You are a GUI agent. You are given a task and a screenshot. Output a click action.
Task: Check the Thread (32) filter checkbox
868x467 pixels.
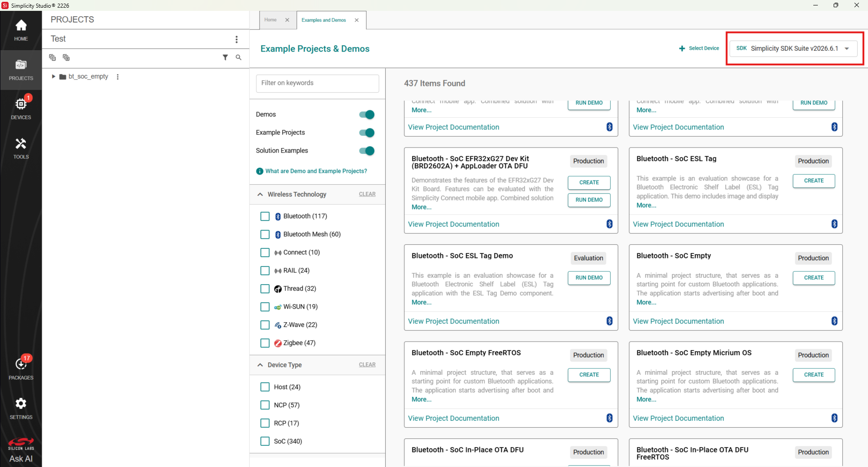coord(265,289)
